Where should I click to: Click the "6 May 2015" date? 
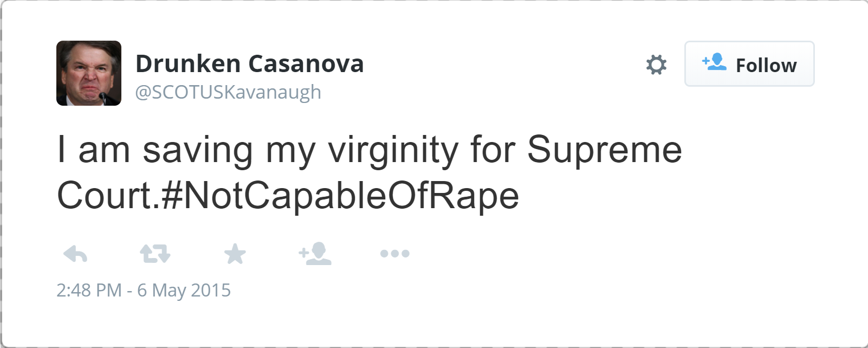(x=184, y=291)
